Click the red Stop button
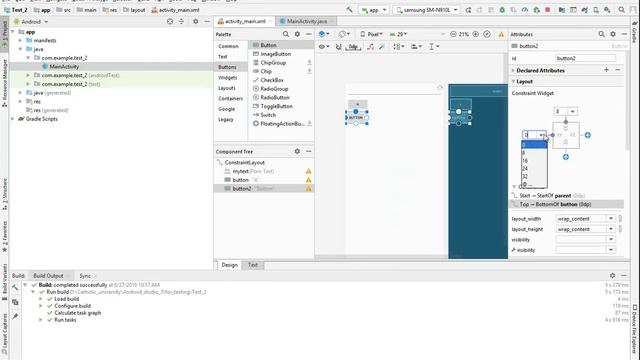This screenshot has width=640, height=360. (x=548, y=10)
